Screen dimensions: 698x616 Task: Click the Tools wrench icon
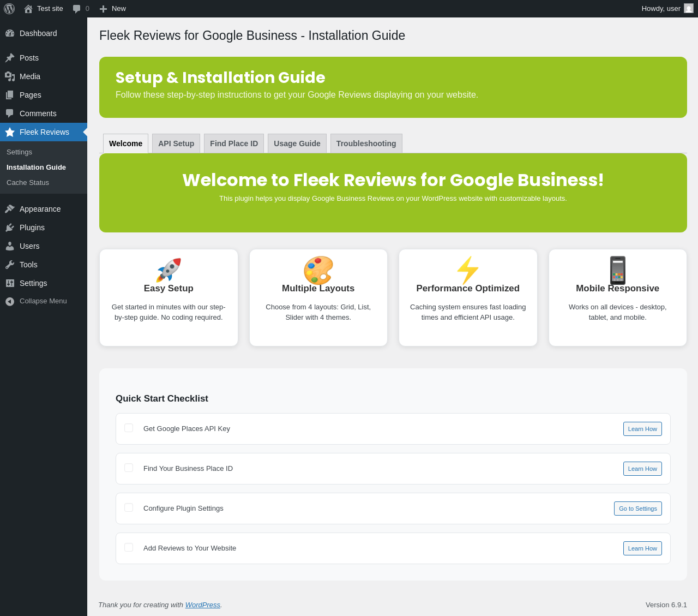coord(10,265)
